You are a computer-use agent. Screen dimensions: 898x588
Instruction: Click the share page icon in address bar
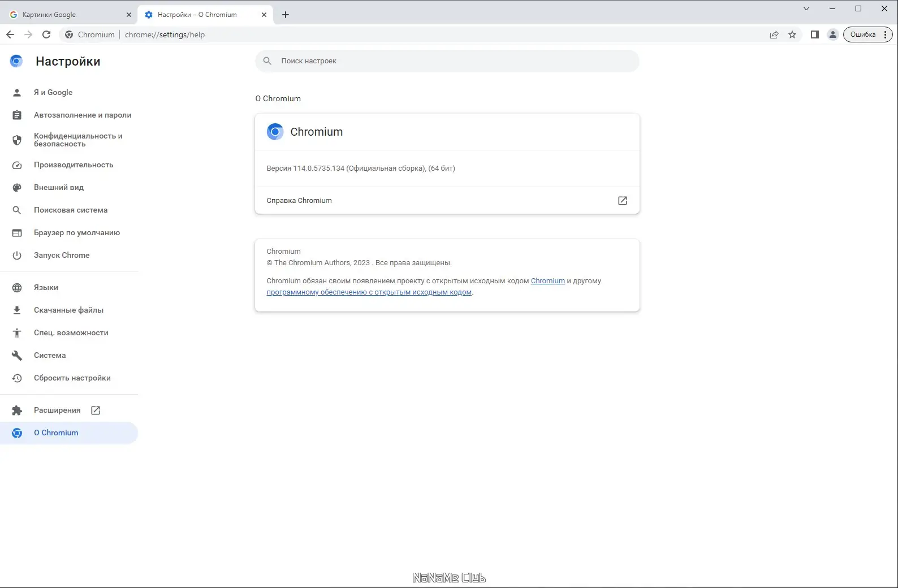click(x=774, y=34)
